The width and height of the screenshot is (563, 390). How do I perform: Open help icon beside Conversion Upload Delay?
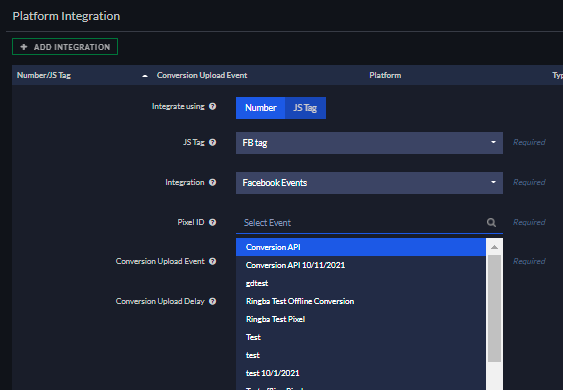(x=213, y=301)
